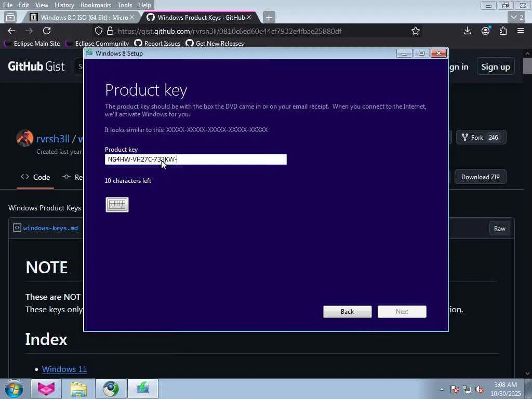Screen dimensions: 532x399
Task: Click the gist URL address bar
Action: 229,31
